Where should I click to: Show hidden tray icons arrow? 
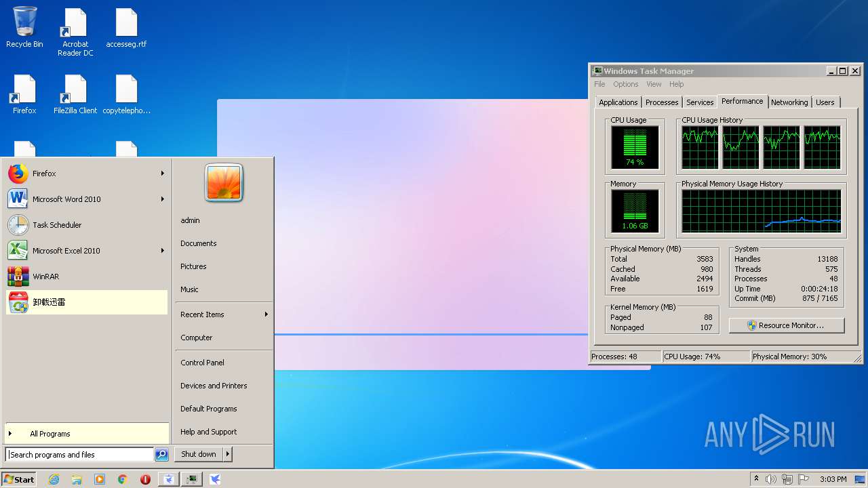click(x=756, y=479)
